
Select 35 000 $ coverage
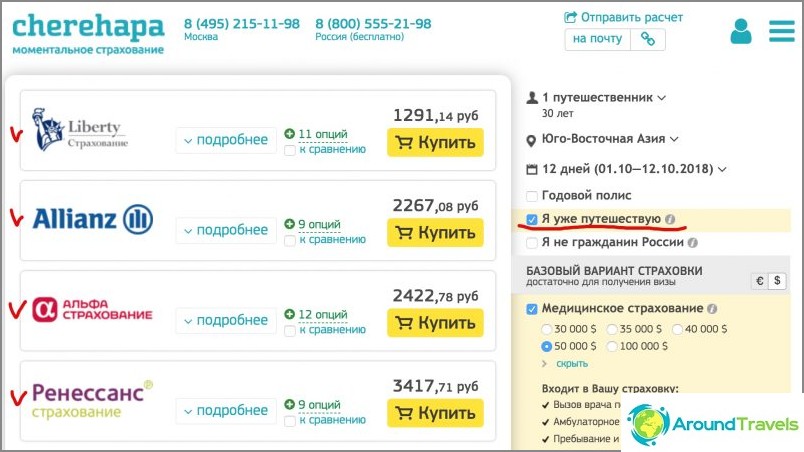tap(612, 329)
